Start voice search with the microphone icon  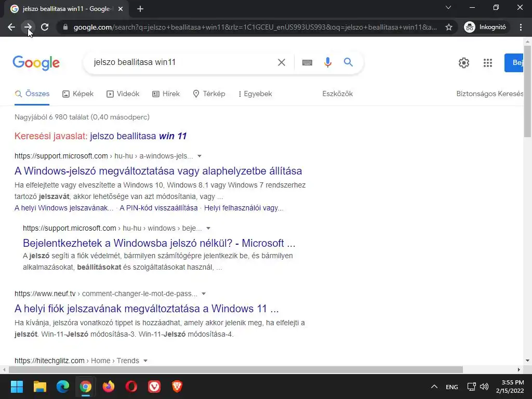click(x=327, y=62)
